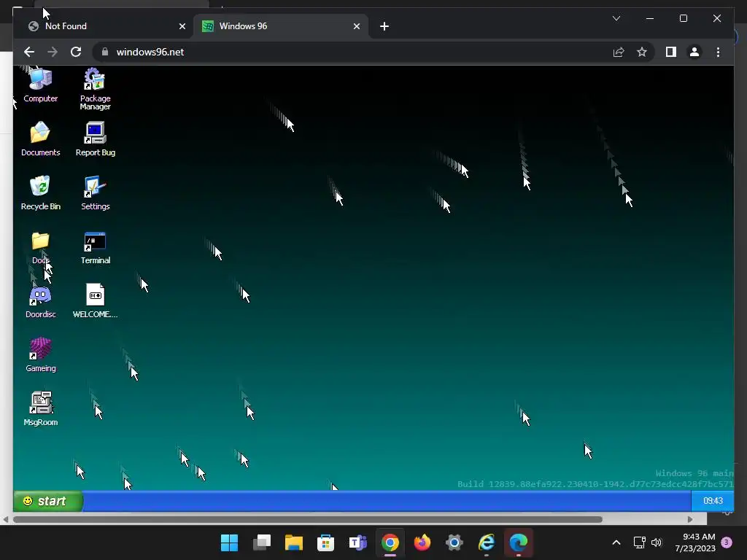Viewport: 747px width, 560px height.
Task: Open File Explorer from taskbar
Action: 293,542
